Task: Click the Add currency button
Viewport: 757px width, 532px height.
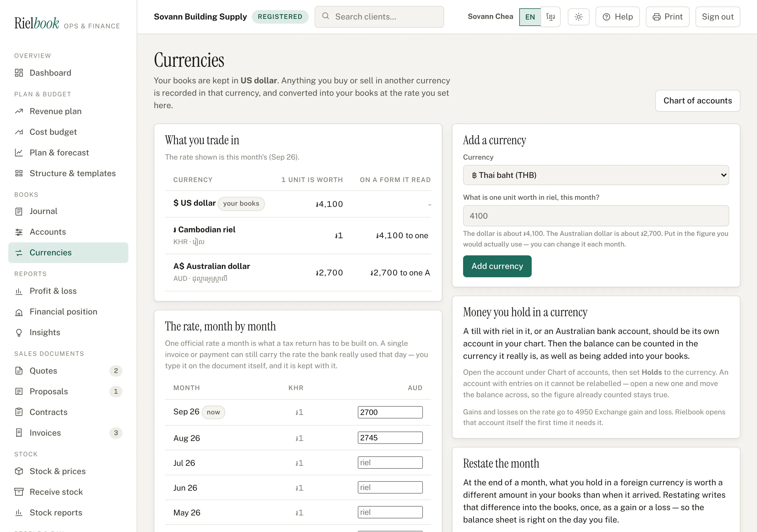Action: 497,266
